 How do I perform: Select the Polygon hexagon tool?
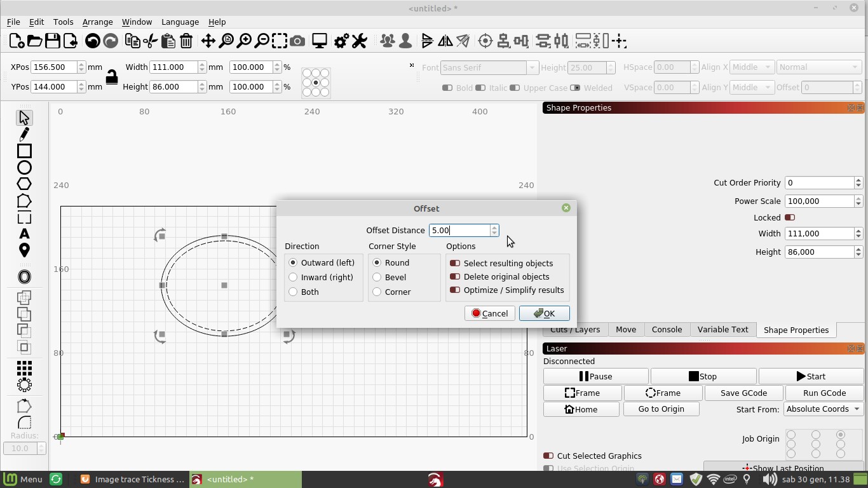[x=24, y=184]
